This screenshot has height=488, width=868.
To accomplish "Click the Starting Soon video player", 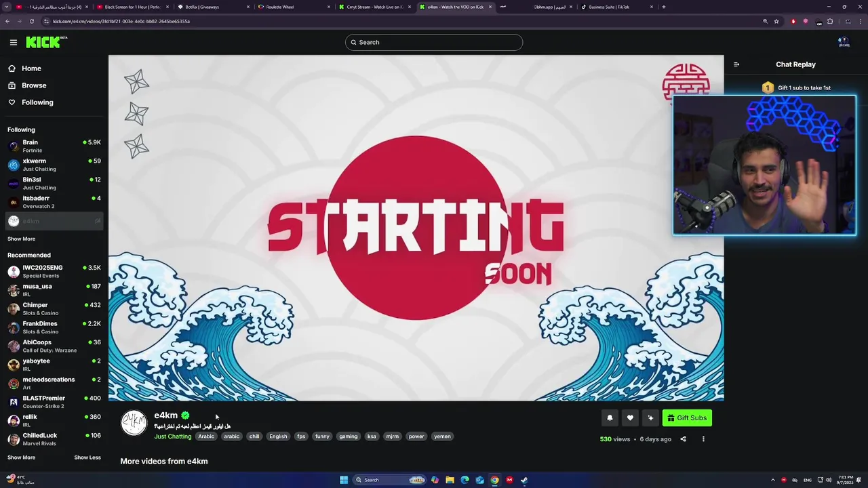I will click(x=416, y=228).
